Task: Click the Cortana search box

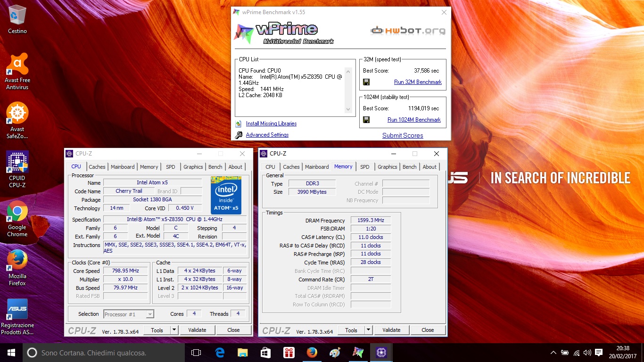Action: (x=104, y=352)
